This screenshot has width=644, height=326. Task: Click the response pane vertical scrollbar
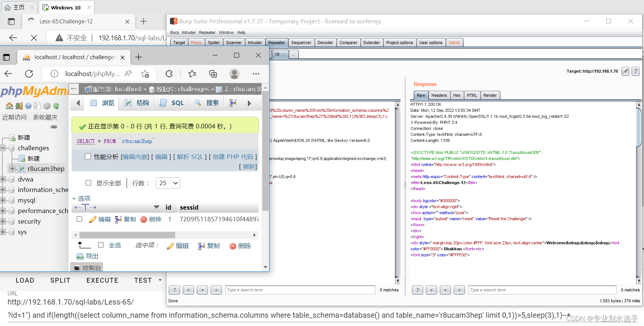(639, 126)
